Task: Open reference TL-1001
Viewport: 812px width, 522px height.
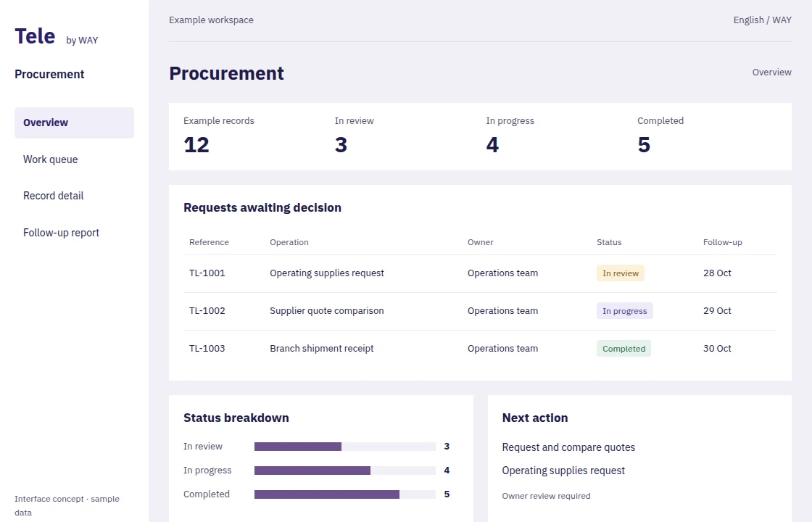Action: pos(207,273)
